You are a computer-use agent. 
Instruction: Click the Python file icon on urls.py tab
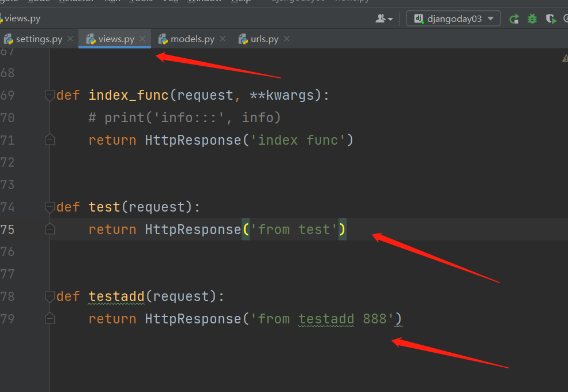click(243, 39)
